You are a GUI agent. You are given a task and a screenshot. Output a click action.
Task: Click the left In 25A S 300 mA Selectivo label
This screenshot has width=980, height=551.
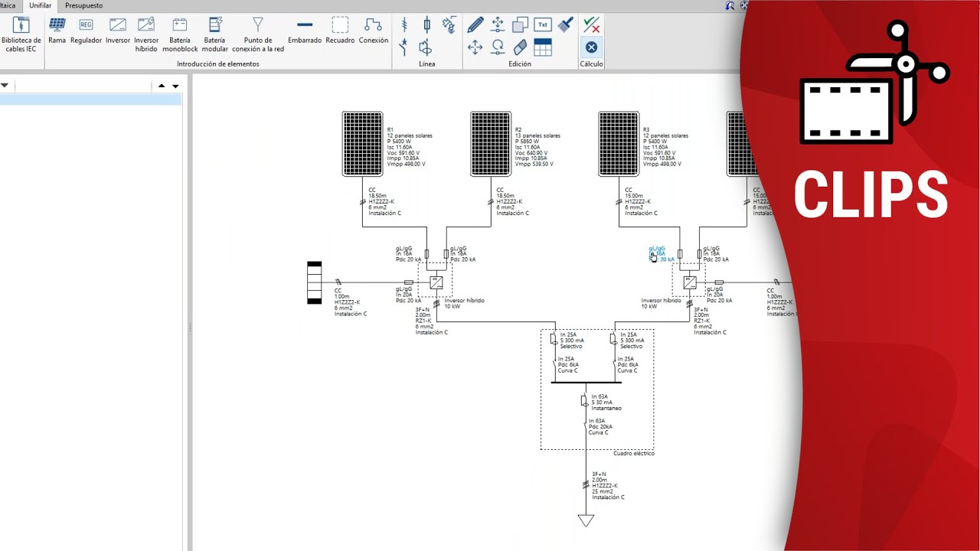[x=571, y=341]
